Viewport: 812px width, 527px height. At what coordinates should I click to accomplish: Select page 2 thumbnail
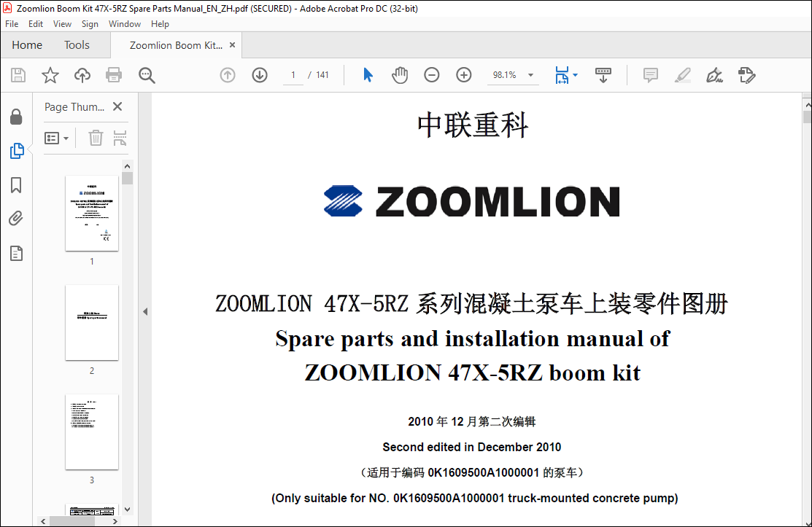92,322
